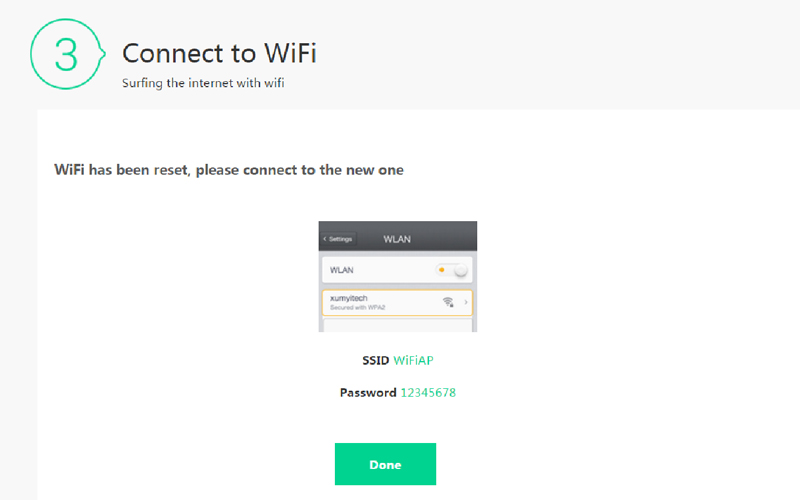Click the WLAN label beside the switch
Viewport: 800px width, 500px height.
click(341, 270)
